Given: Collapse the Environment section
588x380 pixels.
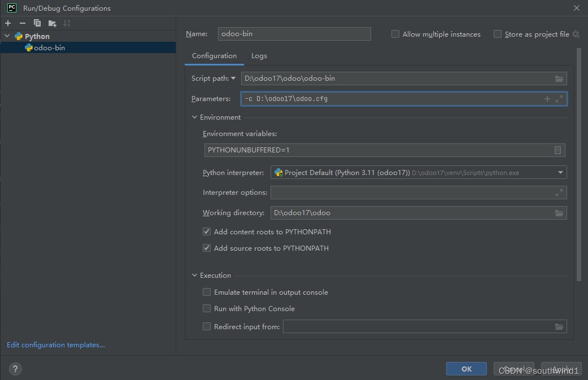Looking at the screenshot, I should pos(194,117).
